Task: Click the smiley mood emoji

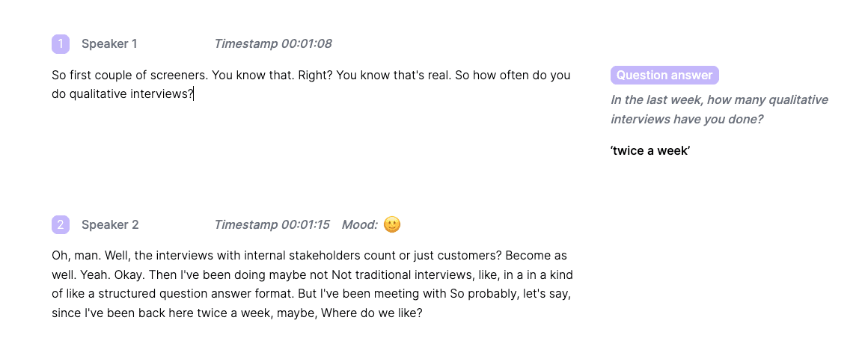Action: [x=392, y=224]
